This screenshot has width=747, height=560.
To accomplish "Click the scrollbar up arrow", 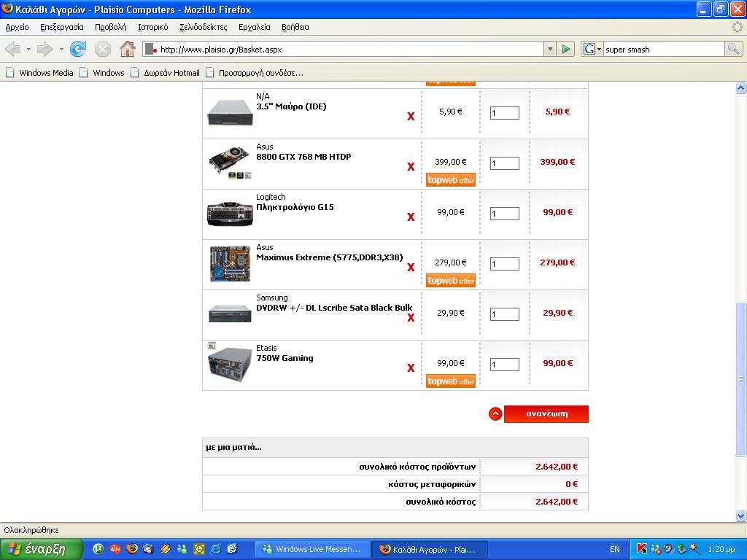I will point(741,87).
